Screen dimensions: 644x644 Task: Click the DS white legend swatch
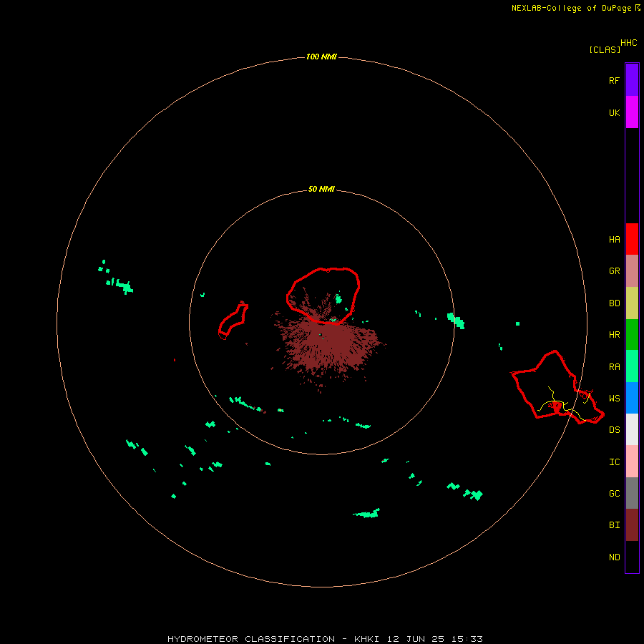coord(632,429)
